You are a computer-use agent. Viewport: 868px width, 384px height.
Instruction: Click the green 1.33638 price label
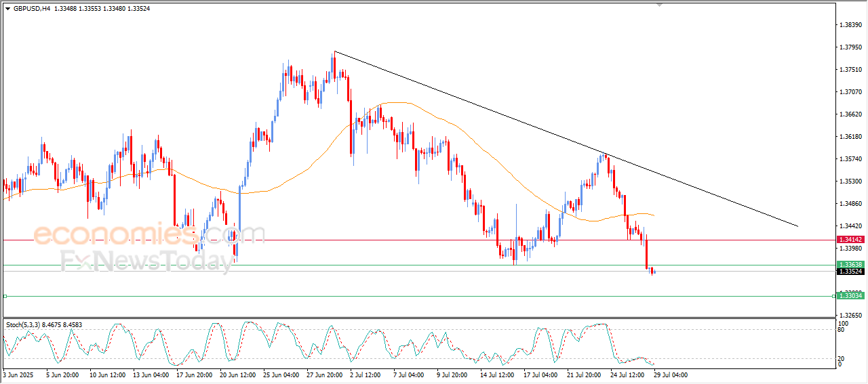(x=850, y=265)
